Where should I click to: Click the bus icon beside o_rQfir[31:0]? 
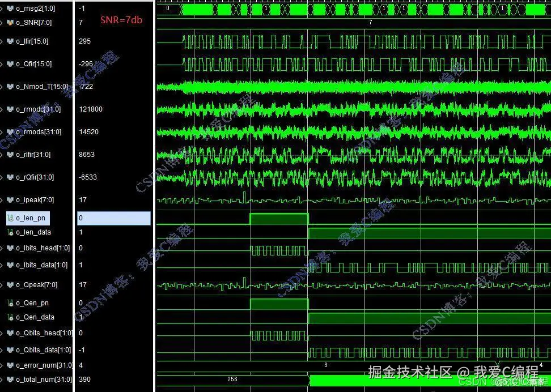10,177
